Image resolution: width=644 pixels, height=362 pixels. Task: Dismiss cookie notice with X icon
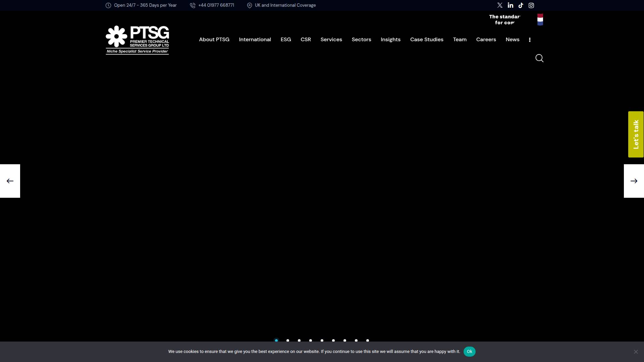tap(636, 352)
